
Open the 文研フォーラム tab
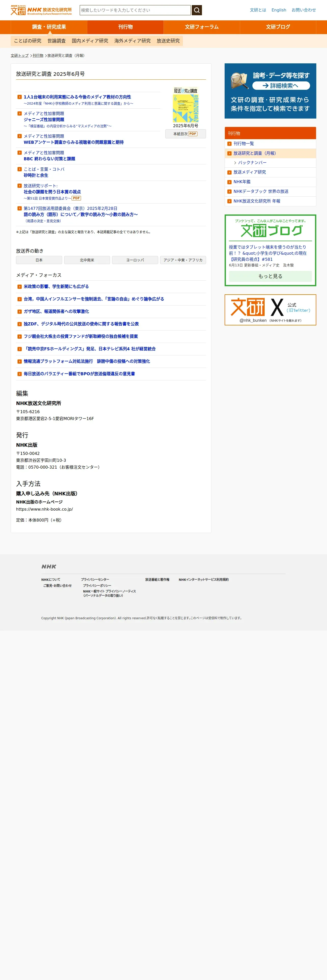(x=202, y=27)
